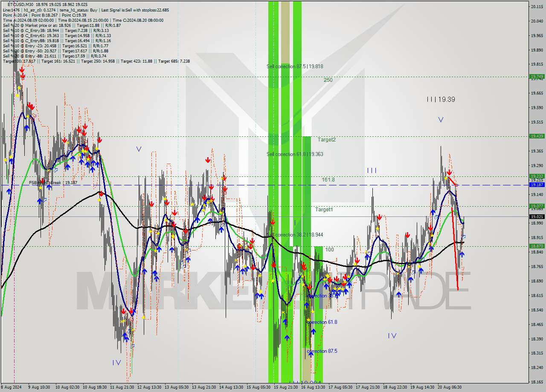Click the 'Sell correction 87.5 | 19.818' label

pyautogui.click(x=295, y=66)
